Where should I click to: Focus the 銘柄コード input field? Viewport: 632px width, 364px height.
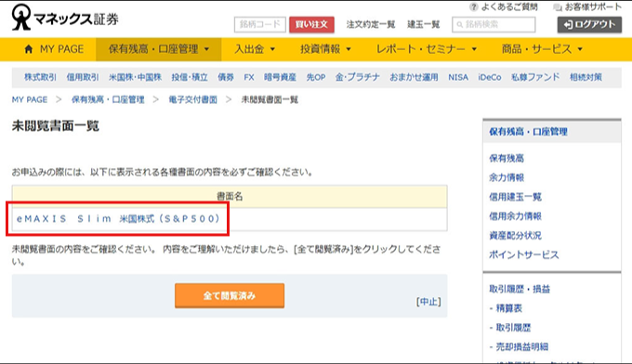(x=260, y=24)
